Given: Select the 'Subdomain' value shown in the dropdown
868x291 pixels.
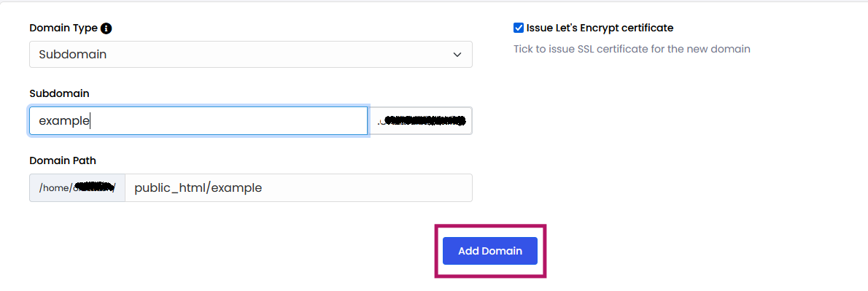Looking at the screenshot, I should (x=72, y=55).
